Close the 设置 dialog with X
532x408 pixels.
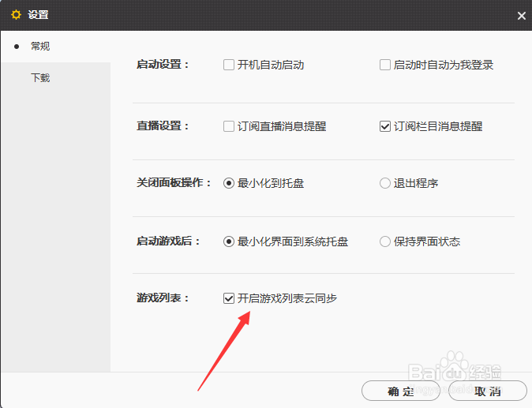pyautogui.click(x=522, y=16)
